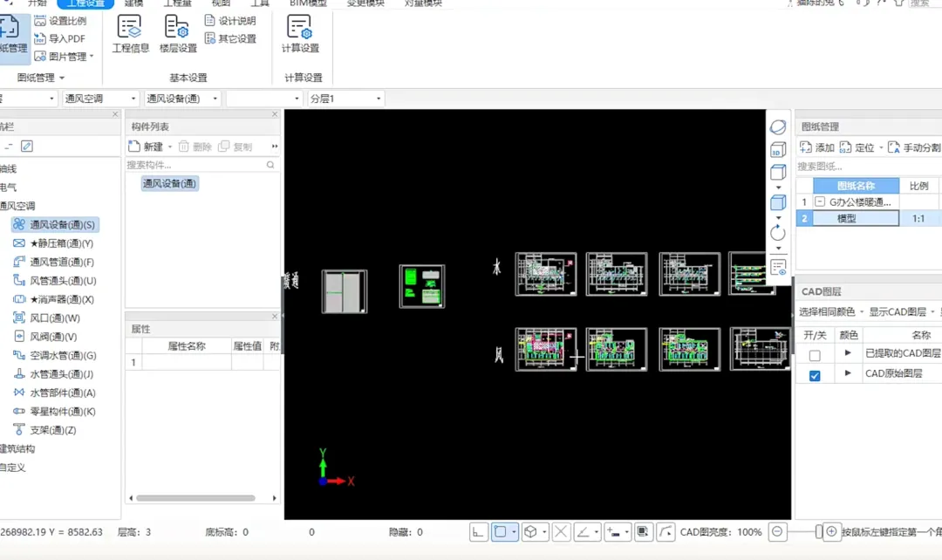Click the 新建 new component button
Screen dimensions: 942x560
tap(146, 147)
